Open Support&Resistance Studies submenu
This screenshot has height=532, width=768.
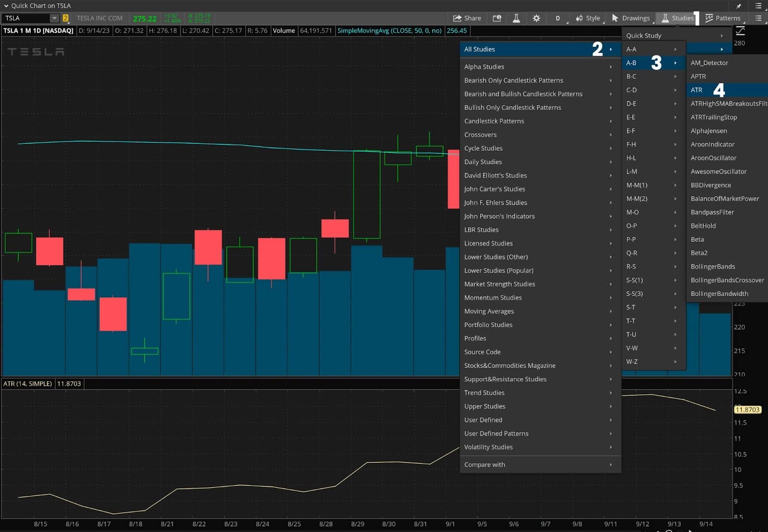[540, 379]
